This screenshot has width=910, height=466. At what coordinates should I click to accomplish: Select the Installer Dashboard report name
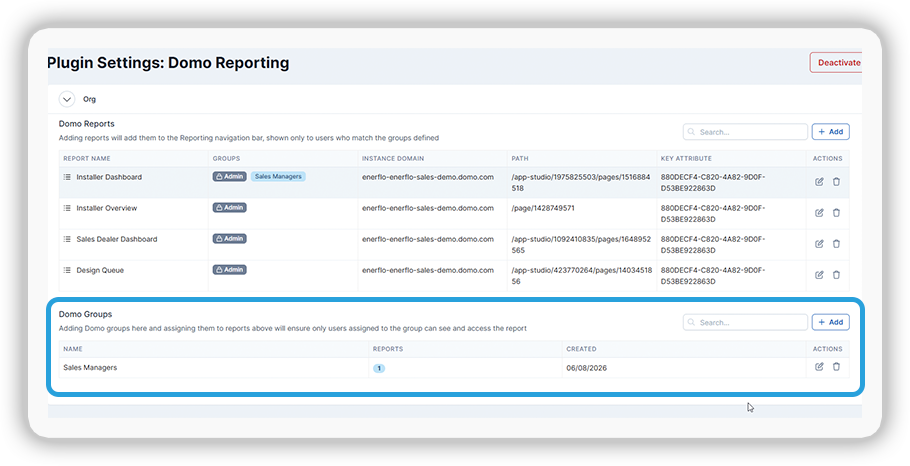coord(109,177)
